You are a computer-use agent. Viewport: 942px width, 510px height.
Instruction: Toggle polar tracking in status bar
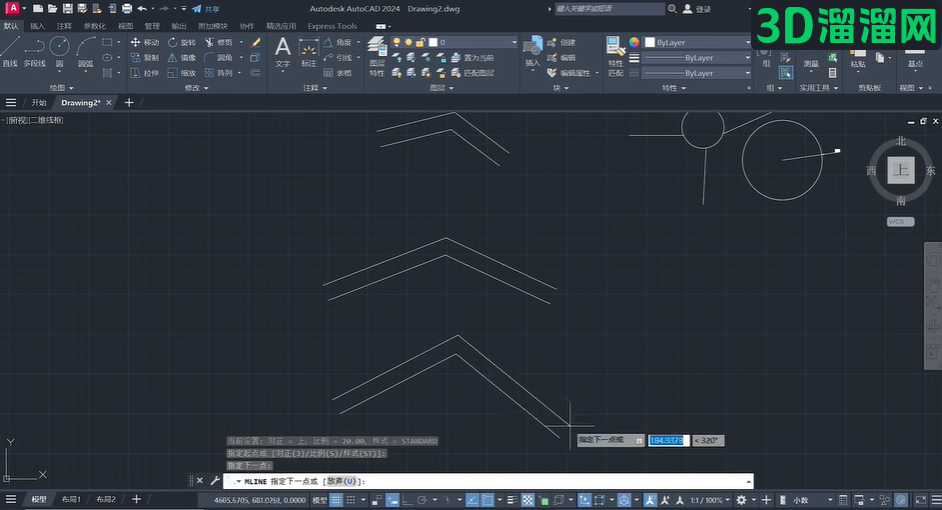click(x=422, y=500)
